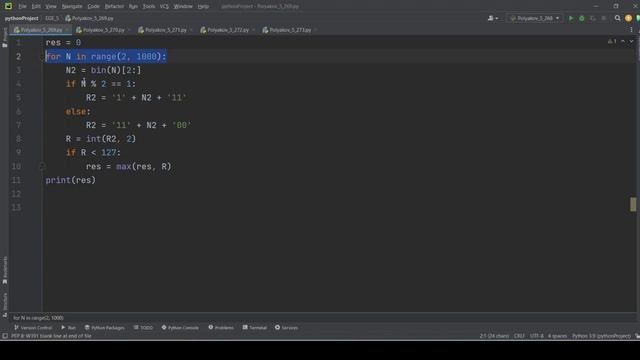Viewport: 640px width, 360px height.
Task: Open the Run menu
Action: (133, 7)
